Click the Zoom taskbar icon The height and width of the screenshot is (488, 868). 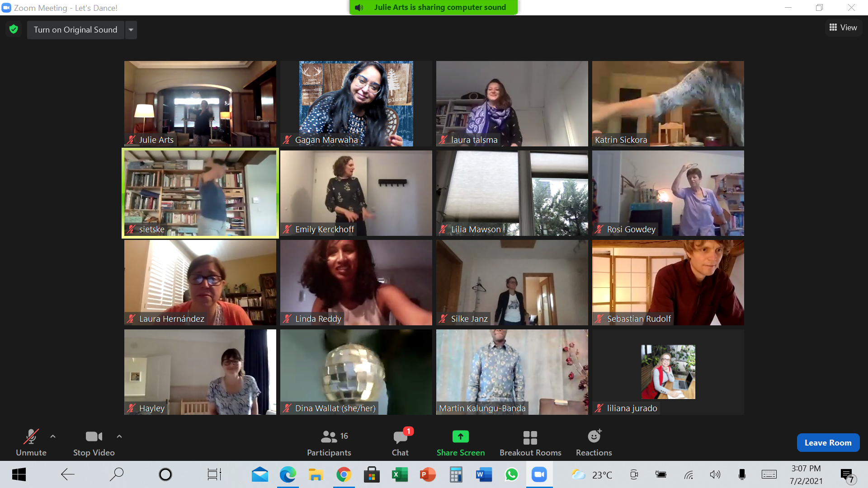[539, 474]
